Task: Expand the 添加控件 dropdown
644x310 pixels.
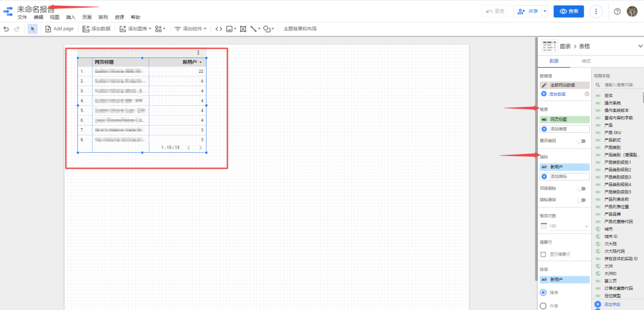Action: click(x=191, y=29)
